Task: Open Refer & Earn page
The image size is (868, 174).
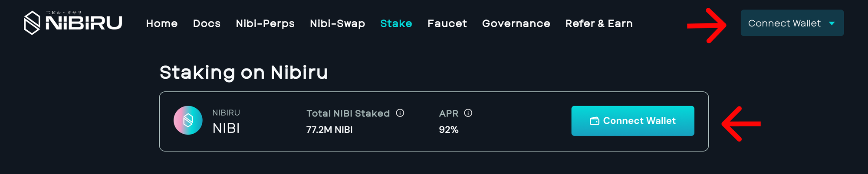Action: point(599,23)
